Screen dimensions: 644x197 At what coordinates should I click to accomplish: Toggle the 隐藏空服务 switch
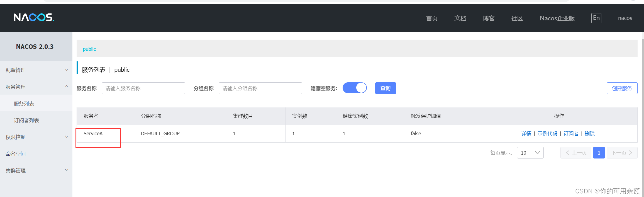[x=355, y=88]
